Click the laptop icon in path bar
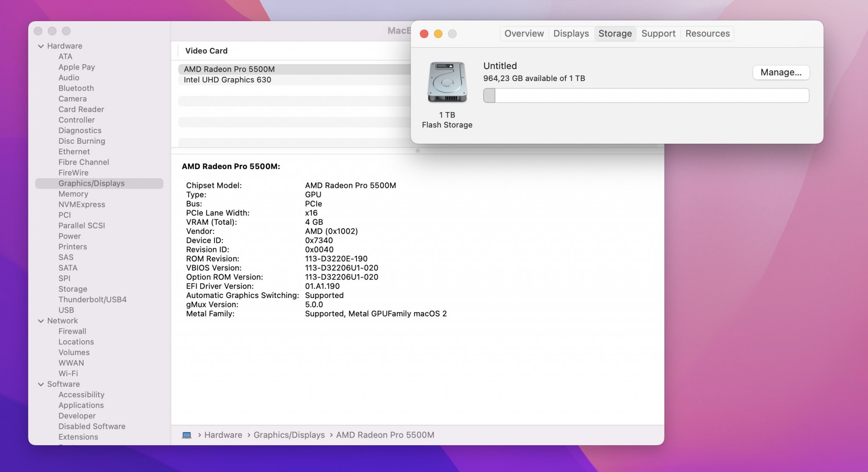Viewport: 868px width, 472px height. [186, 435]
